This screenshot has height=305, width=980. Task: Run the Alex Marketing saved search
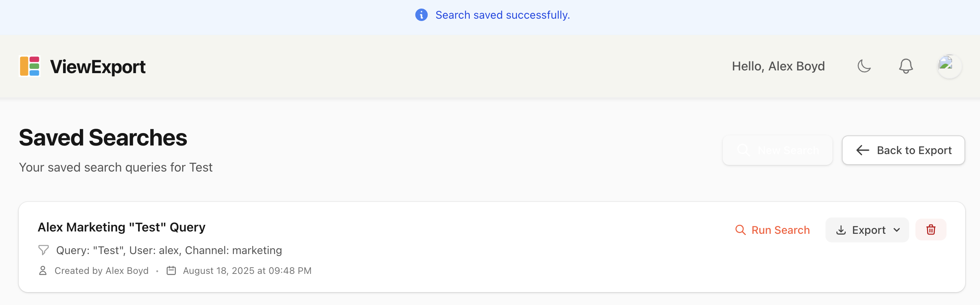coord(773,230)
